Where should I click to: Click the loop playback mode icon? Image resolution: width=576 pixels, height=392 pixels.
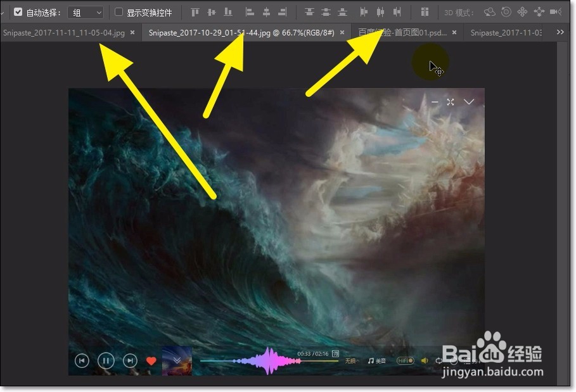439,361
